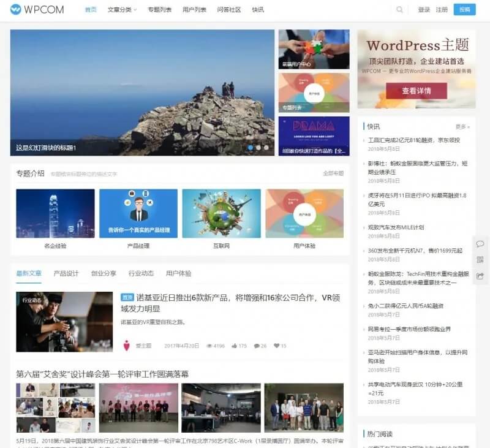The width and height of the screenshot is (490, 448).
Task: Switch to the 创业分享 tab
Action: click(104, 273)
